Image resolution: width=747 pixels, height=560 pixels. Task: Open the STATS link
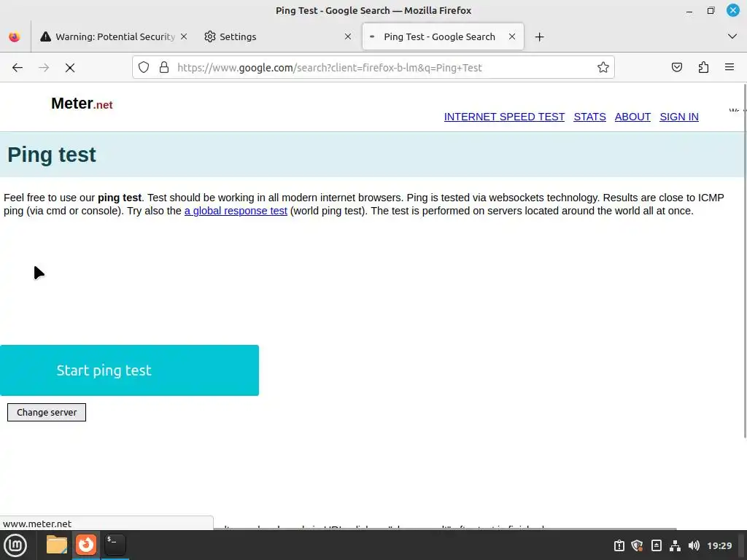click(589, 117)
